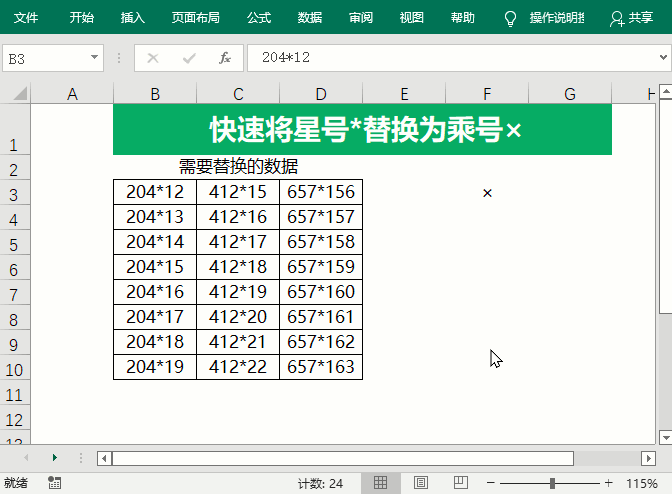
Task: Select column A header
Action: click(72, 93)
